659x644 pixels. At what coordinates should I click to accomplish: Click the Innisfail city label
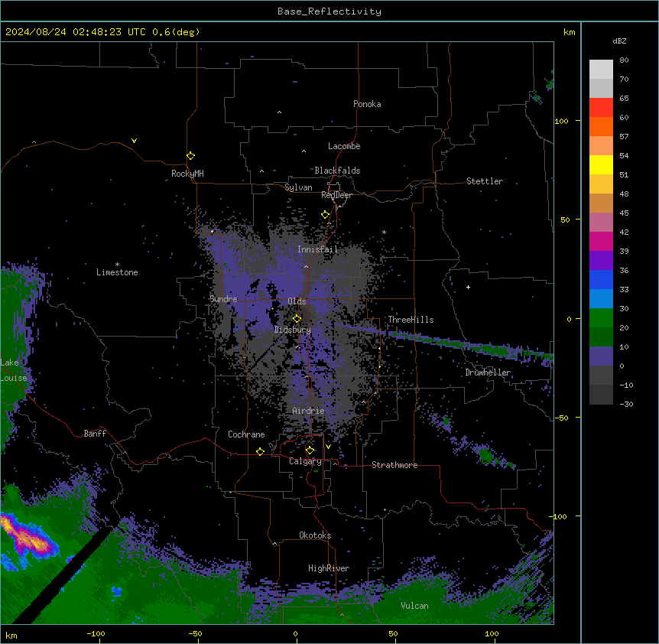(317, 249)
